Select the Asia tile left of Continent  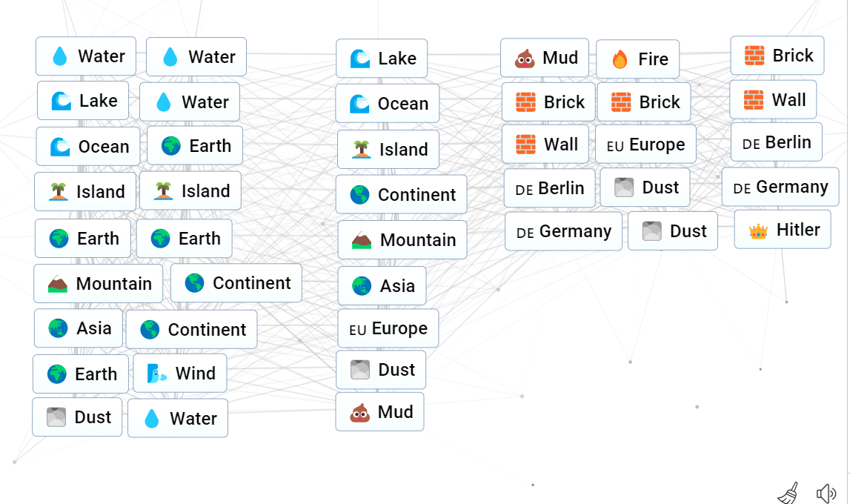click(79, 328)
